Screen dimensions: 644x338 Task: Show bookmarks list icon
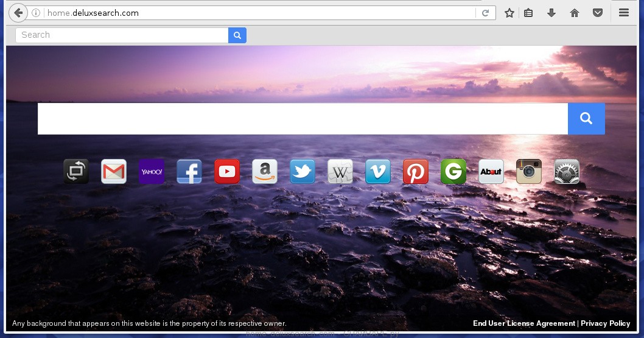(x=528, y=13)
